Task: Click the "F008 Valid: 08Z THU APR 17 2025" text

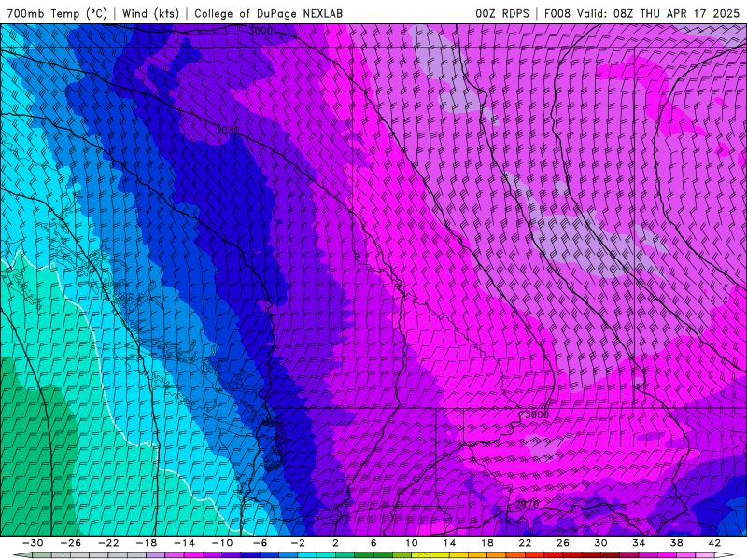Action: pyautogui.click(x=641, y=13)
